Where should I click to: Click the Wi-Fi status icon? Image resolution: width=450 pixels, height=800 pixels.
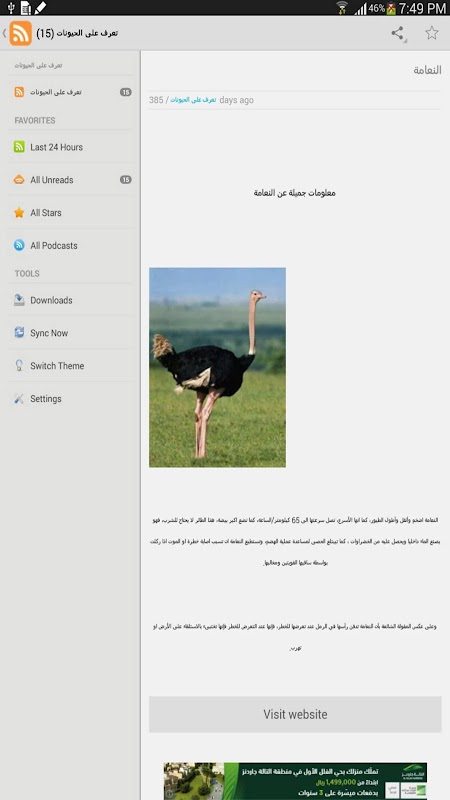coord(342,8)
